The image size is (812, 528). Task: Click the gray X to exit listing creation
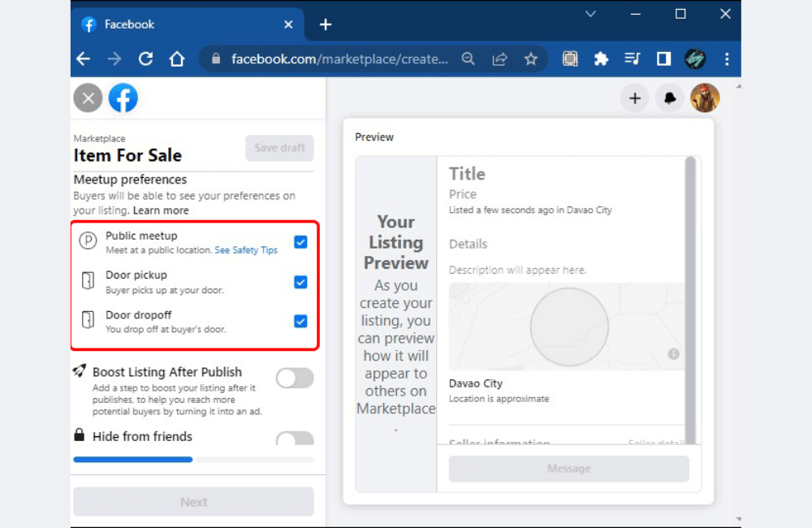click(x=88, y=97)
